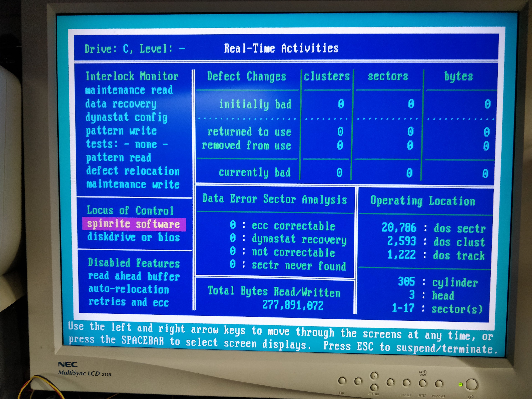
Task: Click the Drive: C, Level label
Action: pos(135,49)
